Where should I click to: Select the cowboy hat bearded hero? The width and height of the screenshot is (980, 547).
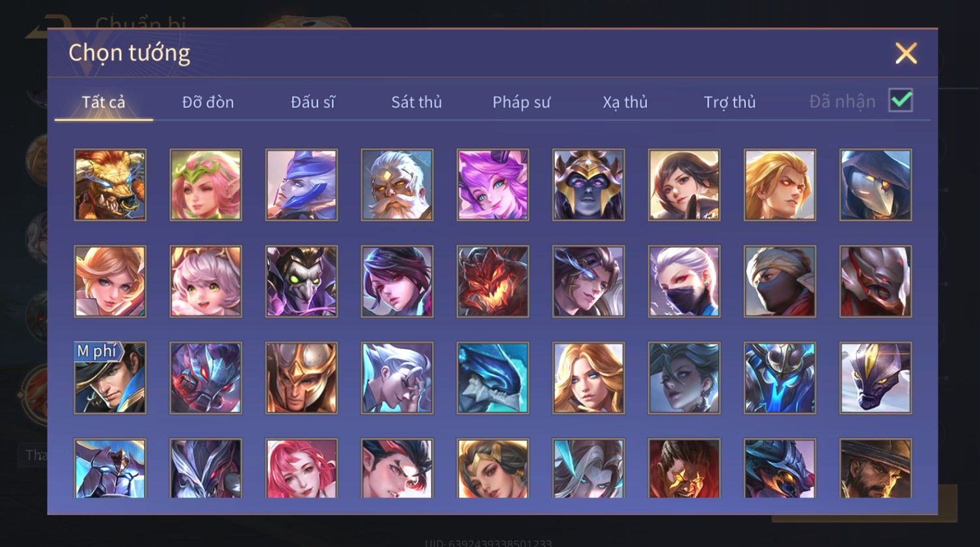point(875,468)
